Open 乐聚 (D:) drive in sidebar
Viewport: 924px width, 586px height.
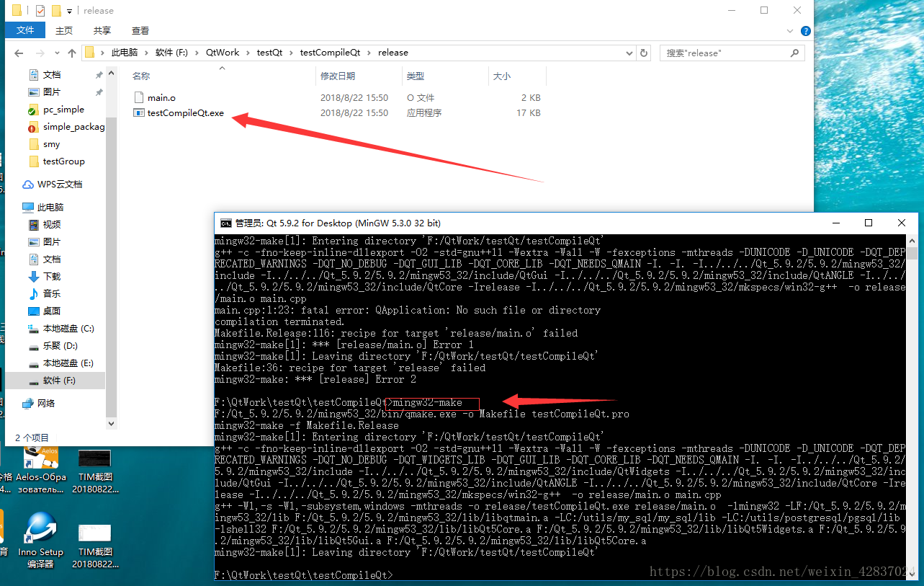click(x=60, y=346)
